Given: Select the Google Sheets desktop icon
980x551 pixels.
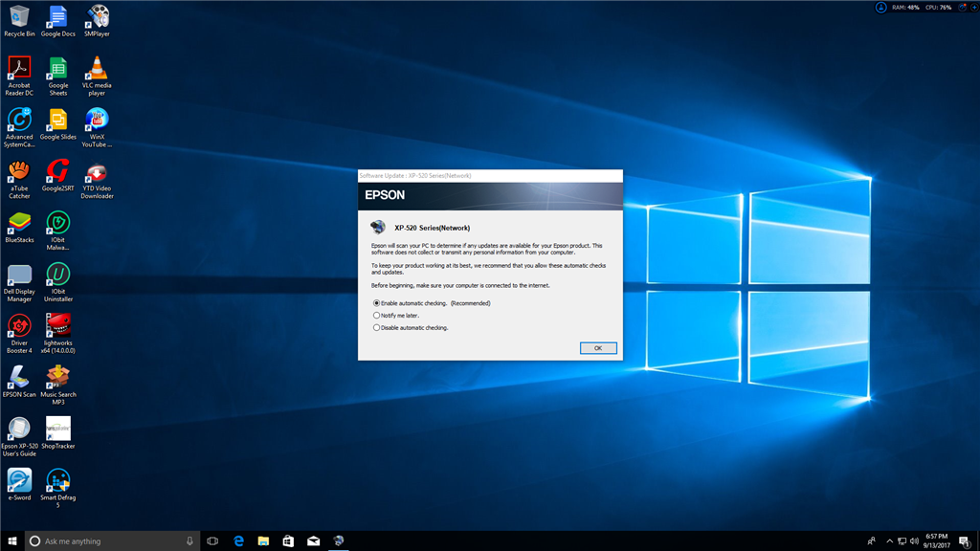Looking at the screenshot, I should tap(58, 76).
